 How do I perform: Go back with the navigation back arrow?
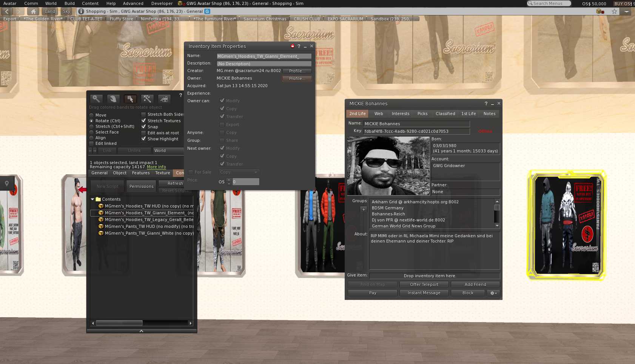pos(7,11)
